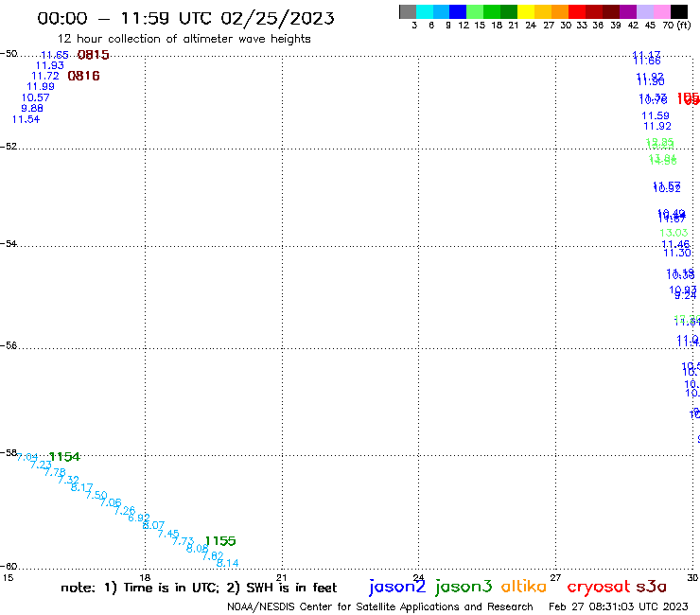
Task: Select the 10.57 wave height reading
Action: 36,97
